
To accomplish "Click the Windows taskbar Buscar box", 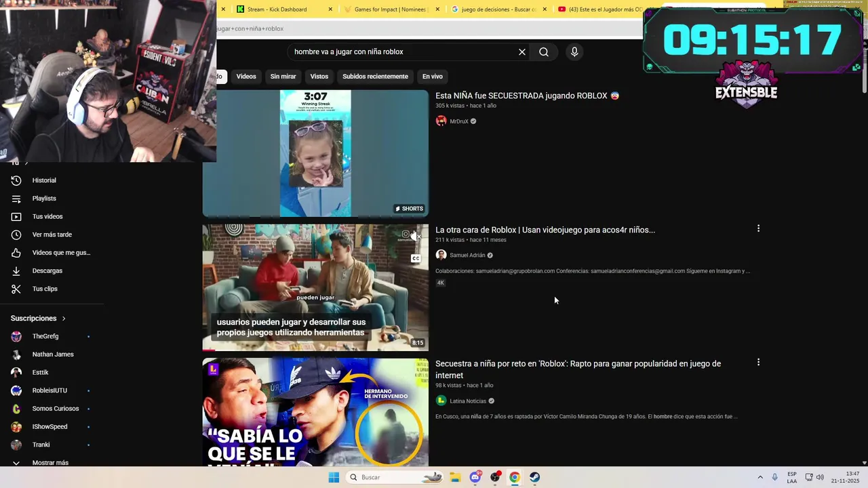I will tap(396, 477).
